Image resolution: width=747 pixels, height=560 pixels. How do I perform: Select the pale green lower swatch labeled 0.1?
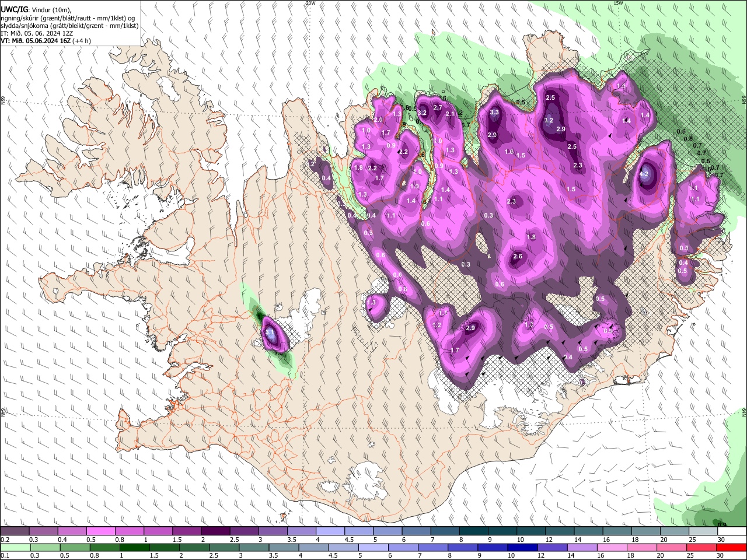coord(15,547)
